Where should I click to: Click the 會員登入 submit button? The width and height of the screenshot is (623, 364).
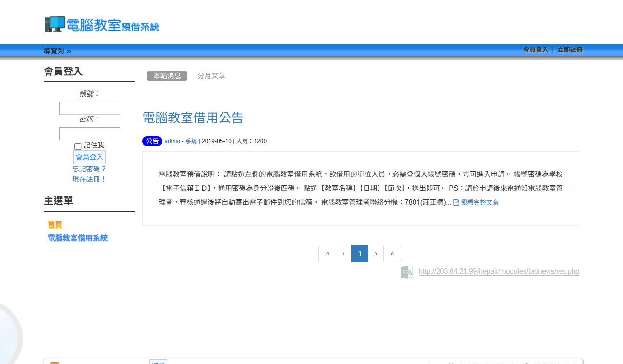(x=89, y=157)
